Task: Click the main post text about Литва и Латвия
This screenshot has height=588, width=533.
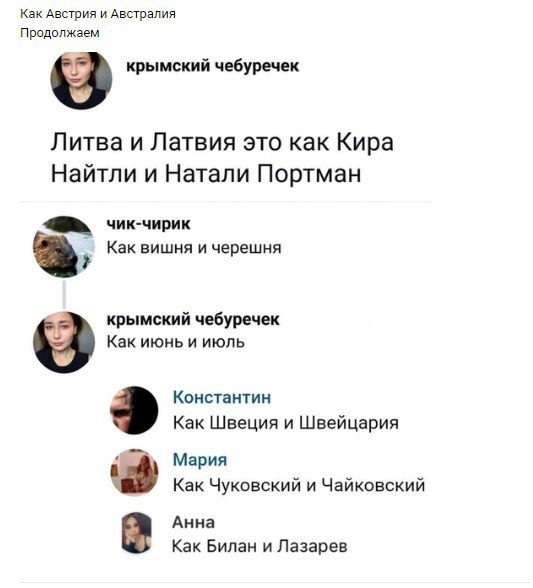Action: (222, 158)
